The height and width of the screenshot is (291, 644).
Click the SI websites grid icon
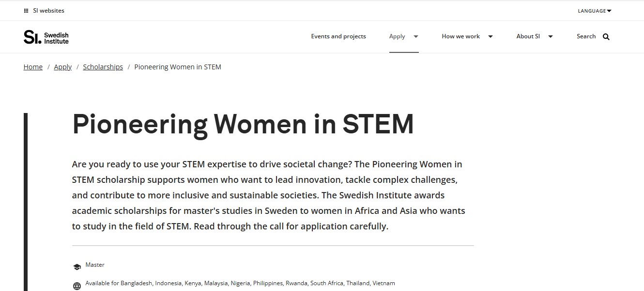click(26, 11)
